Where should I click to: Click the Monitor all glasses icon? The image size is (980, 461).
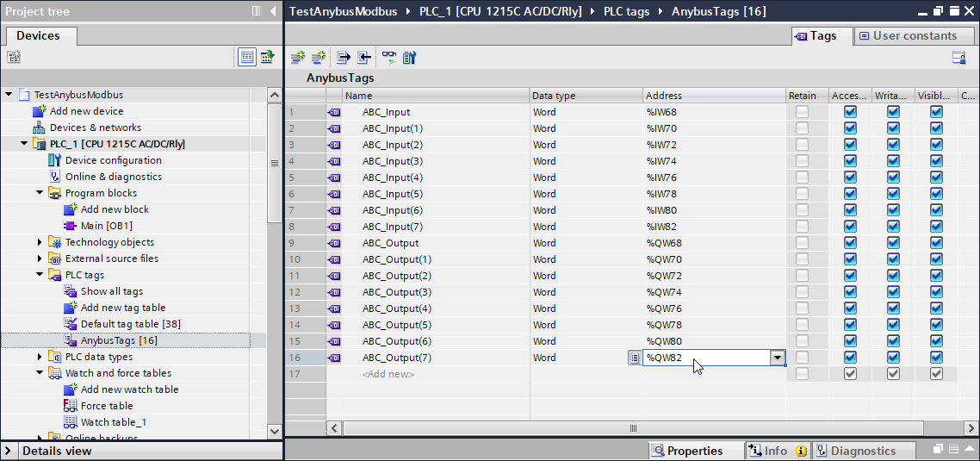[x=389, y=58]
